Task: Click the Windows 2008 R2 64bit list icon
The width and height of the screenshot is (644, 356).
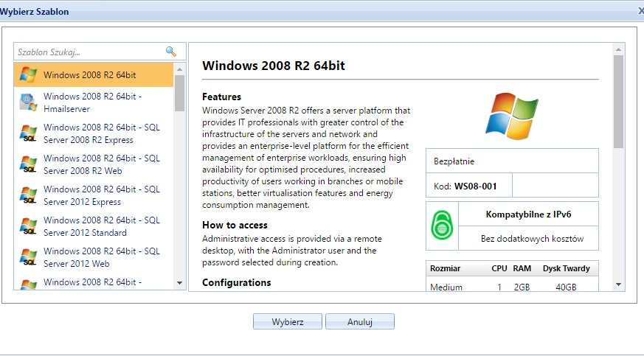Action: tap(28, 74)
